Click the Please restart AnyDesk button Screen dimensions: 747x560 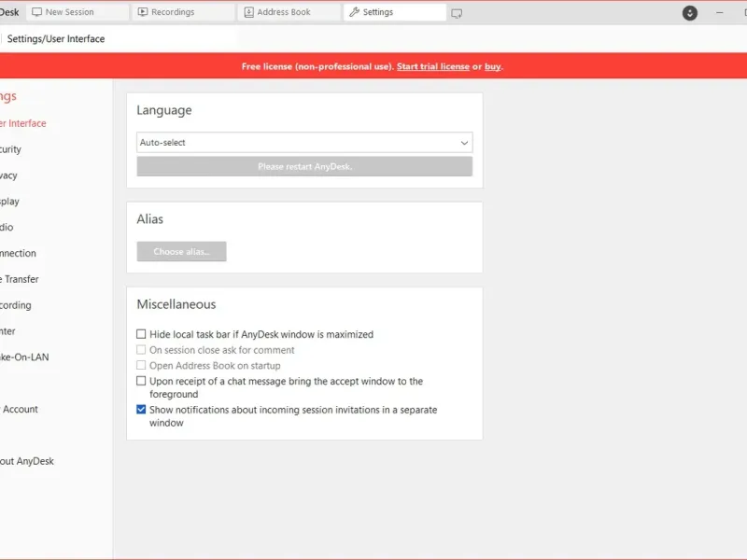pos(304,167)
